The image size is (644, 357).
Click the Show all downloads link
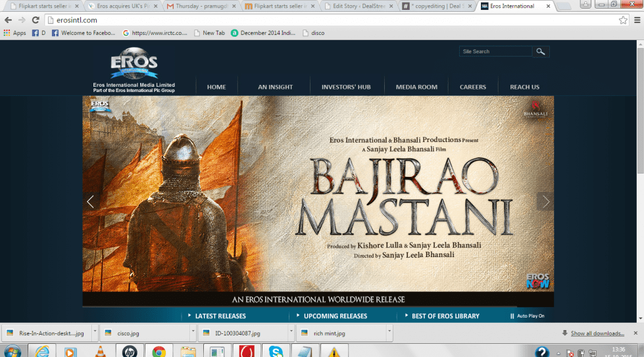pyautogui.click(x=597, y=333)
